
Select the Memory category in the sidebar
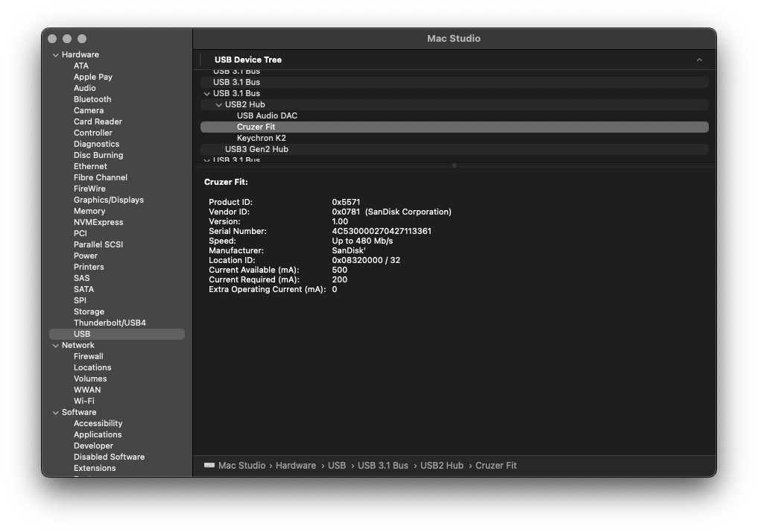[89, 210]
